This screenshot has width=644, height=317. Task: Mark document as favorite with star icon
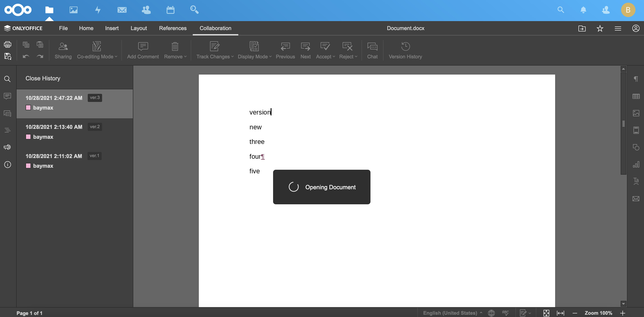(600, 28)
